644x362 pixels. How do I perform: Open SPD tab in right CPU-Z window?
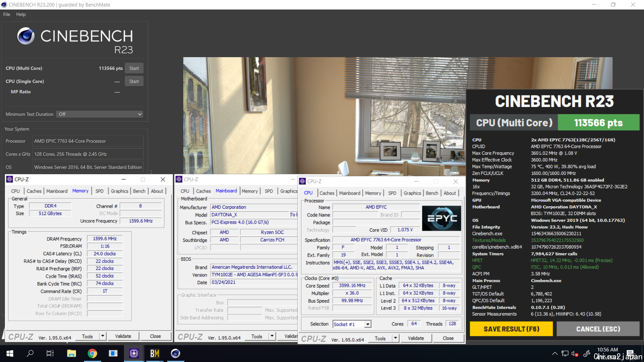392,193
